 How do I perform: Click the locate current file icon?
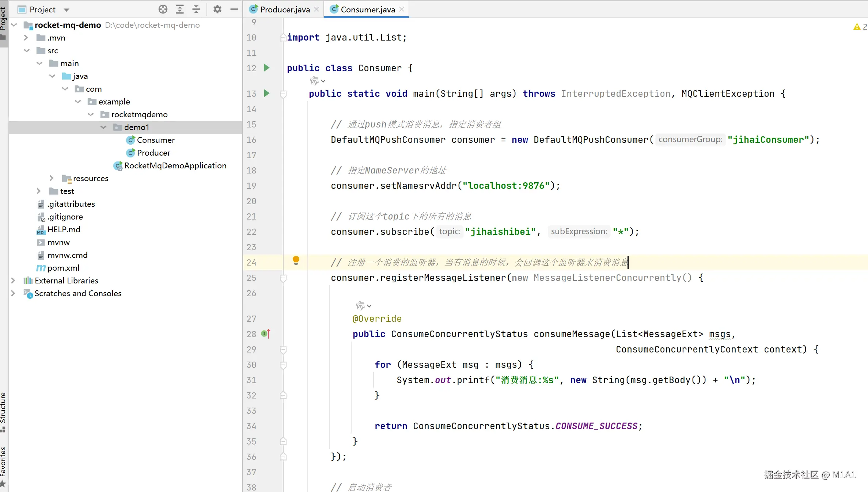163,9
